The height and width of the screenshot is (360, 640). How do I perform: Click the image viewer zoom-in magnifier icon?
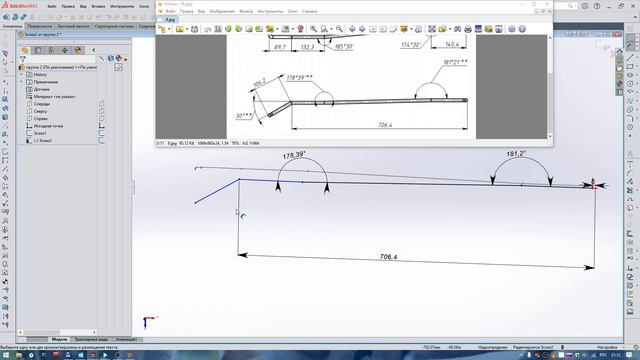[x=313, y=29]
